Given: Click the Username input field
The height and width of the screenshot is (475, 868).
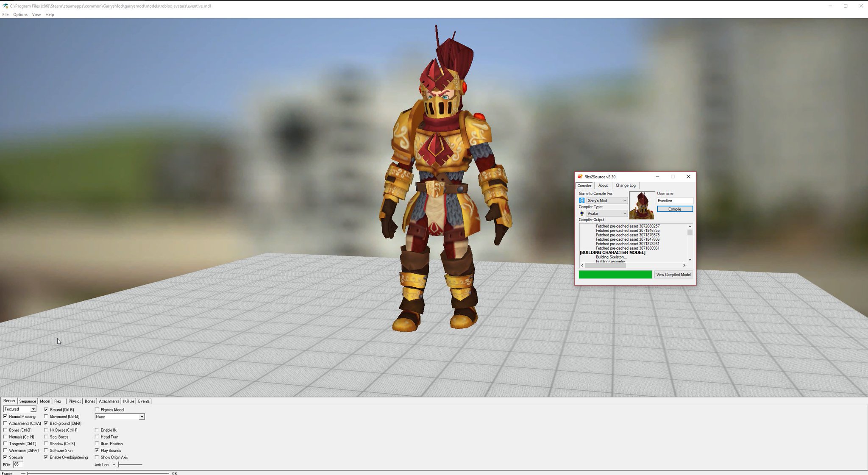Looking at the screenshot, I should click(674, 200).
